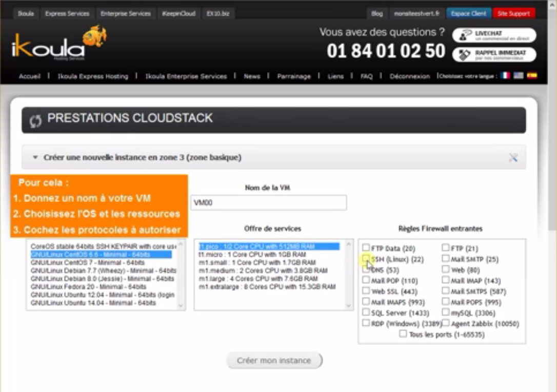Click the refresh icon beside Prestations Cloudstack
The image size is (557, 392).
(x=35, y=120)
